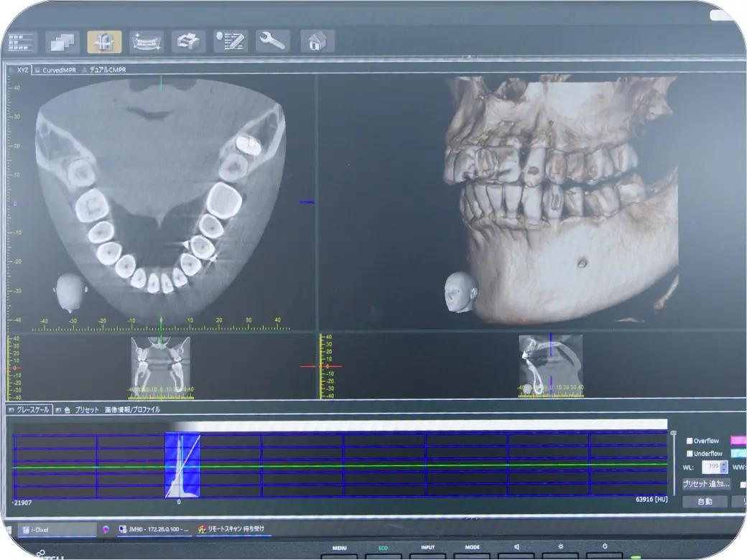Enable the Underflow checkbox
The height and width of the screenshot is (560, 747).
689,453
